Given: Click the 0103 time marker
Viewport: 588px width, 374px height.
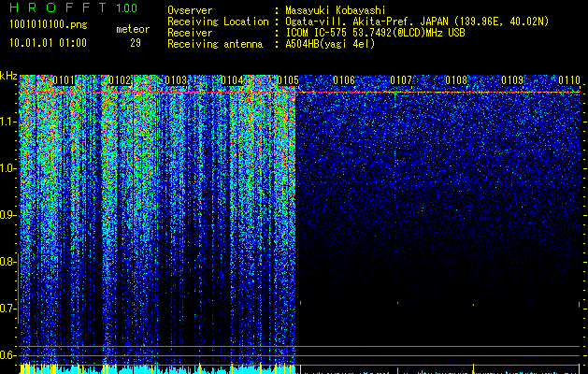Looking at the screenshot, I should pyautogui.click(x=176, y=80).
